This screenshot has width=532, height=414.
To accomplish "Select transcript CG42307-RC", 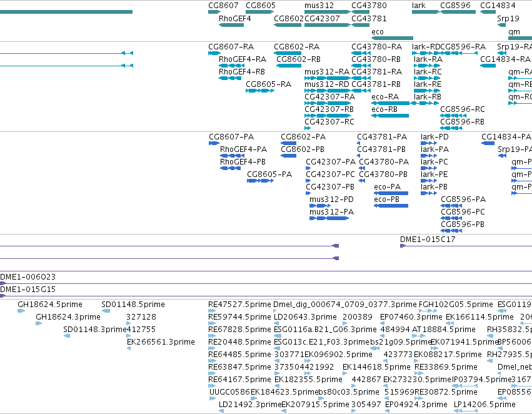I will (x=329, y=122).
